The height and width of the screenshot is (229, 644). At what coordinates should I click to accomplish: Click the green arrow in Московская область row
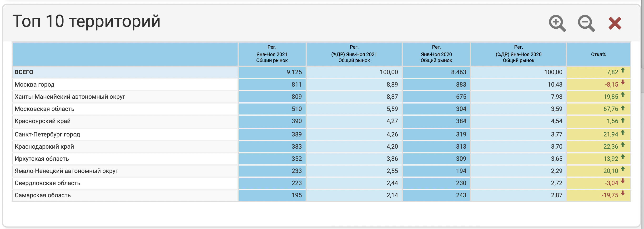(623, 108)
